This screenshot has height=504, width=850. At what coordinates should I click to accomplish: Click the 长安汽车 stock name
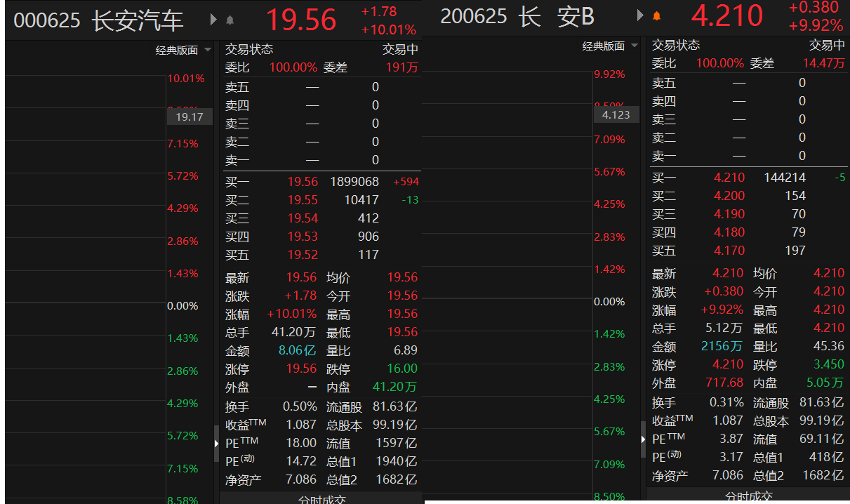[x=138, y=20]
